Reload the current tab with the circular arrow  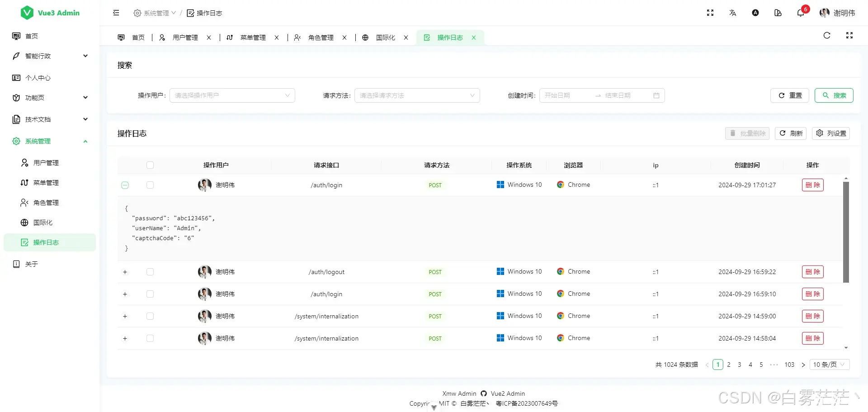pyautogui.click(x=827, y=35)
